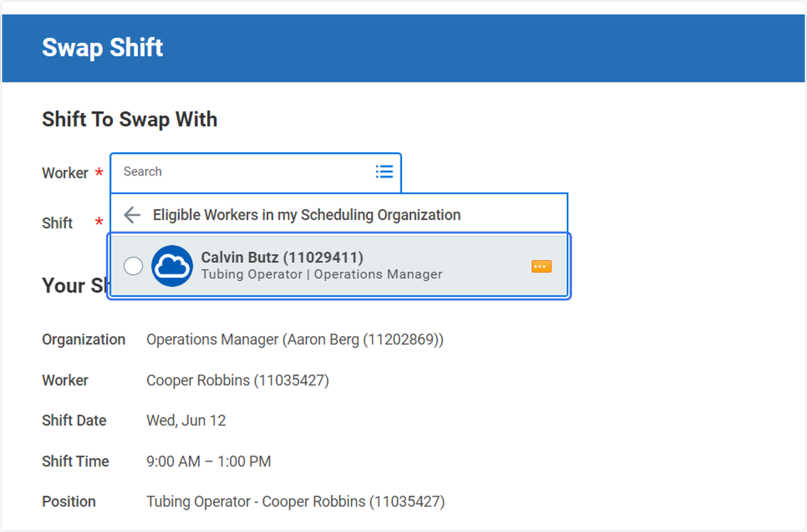Image resolution: width=807 pixels, height=532 pixels.
Task: Click Wed, Jun 12 shift date
Action: click(x=186, y=421)
